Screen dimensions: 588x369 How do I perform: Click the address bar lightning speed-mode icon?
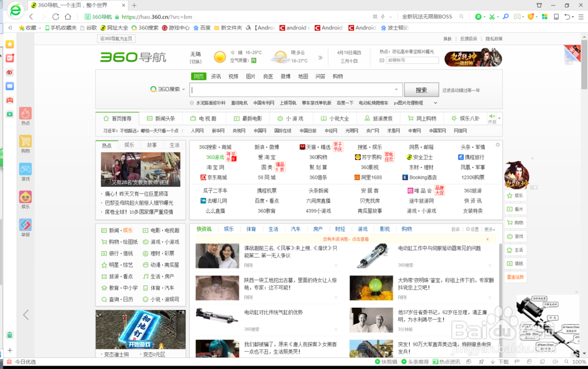tap(383, 17)
